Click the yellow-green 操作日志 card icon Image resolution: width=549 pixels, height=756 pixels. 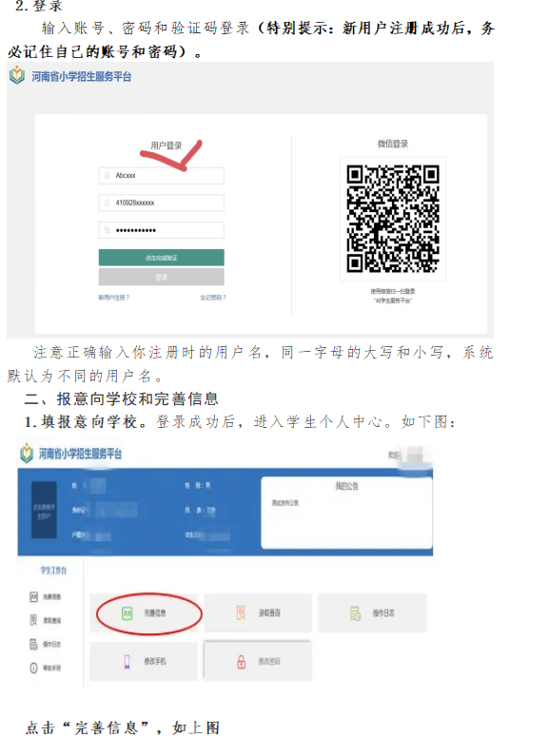point(355,613)
